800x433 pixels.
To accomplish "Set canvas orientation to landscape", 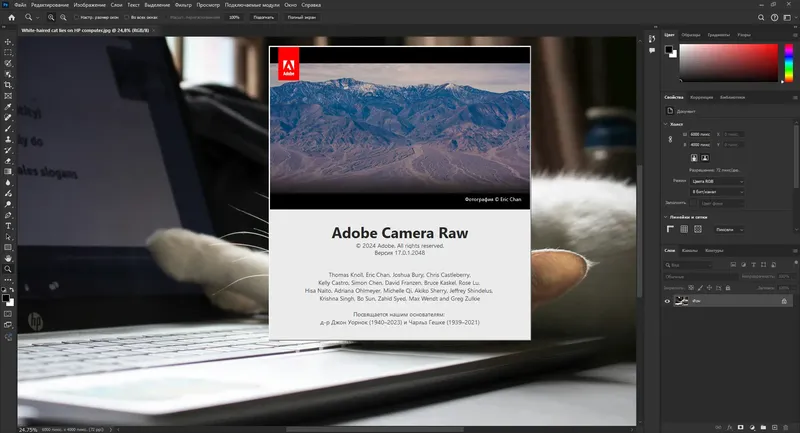I will click(705, 158).
